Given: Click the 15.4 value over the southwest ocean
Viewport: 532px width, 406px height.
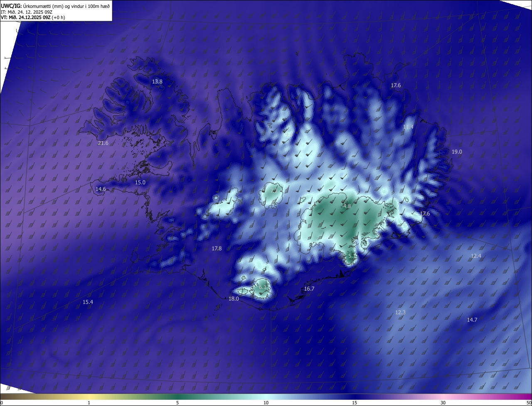Looking at the screenshot, I should click(x=88, y=302).
